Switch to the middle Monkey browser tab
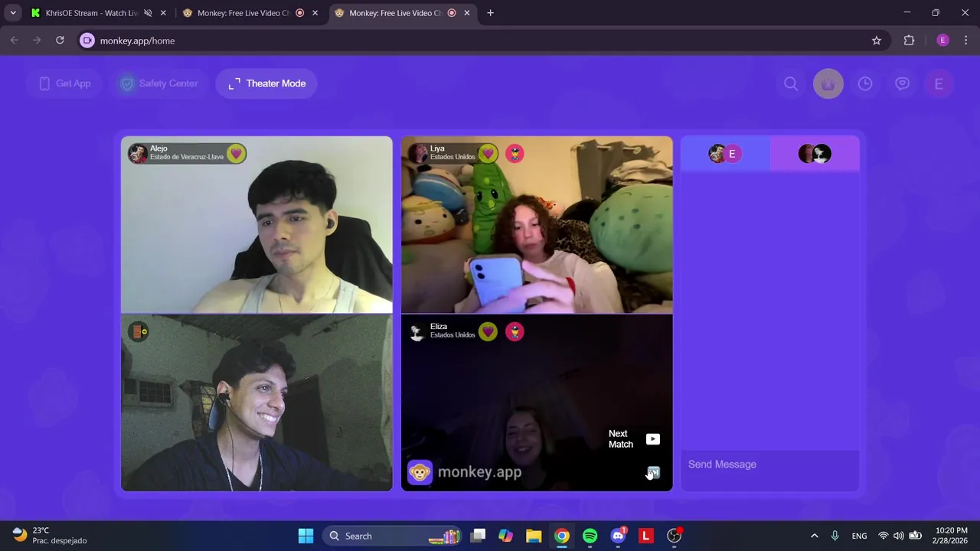Image resolution: width=980 pixels, height=551 pixels. [243, 13]
